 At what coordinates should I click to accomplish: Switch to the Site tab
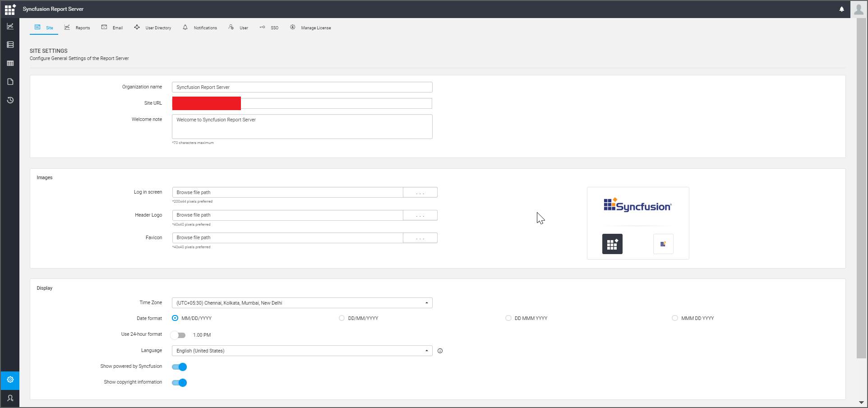(44, 28)
